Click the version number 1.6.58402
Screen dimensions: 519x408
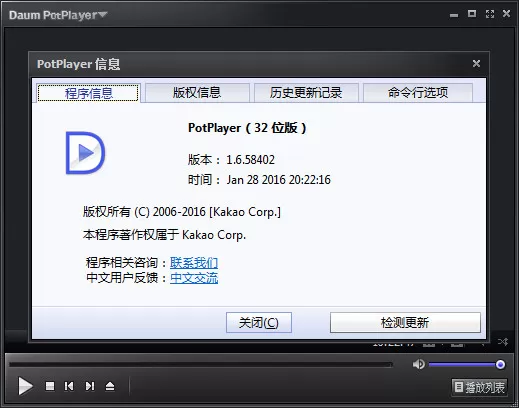click(250, 160)
